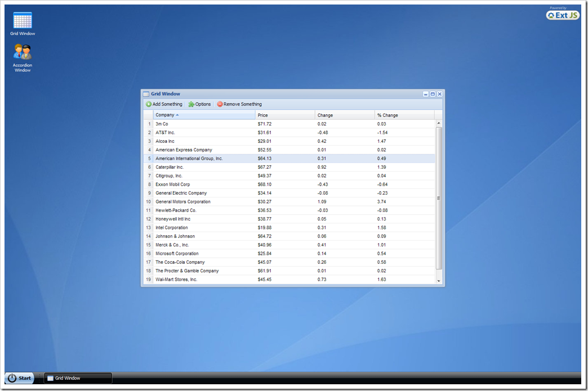Select the Wal-Mart Stores, Inc. row

point(289,280)
